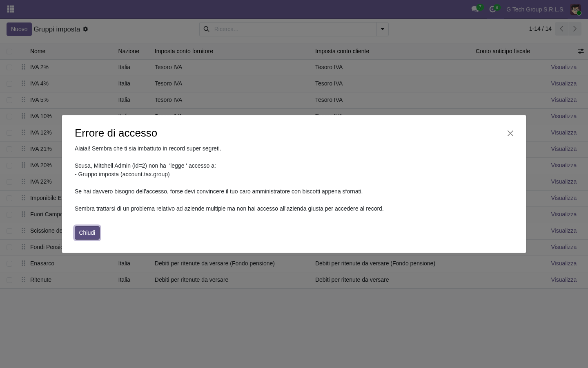
Task: Grab drag handle of IVA 10% row
Action: click(x=23, y=116)
